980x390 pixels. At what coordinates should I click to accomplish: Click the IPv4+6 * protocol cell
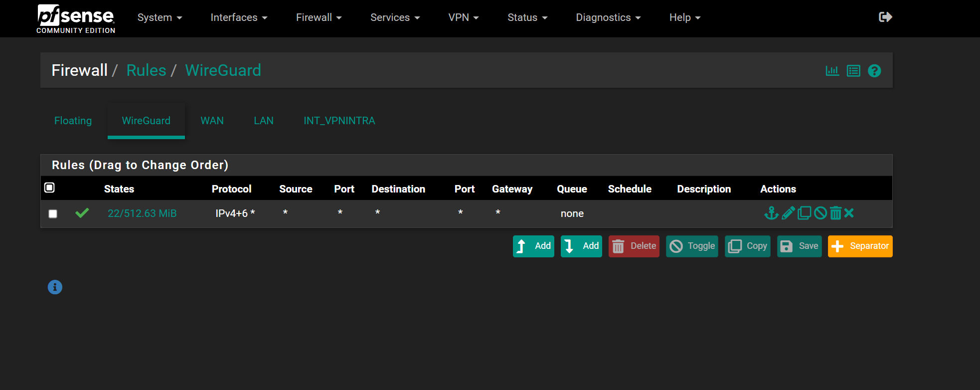pos(235,213)
